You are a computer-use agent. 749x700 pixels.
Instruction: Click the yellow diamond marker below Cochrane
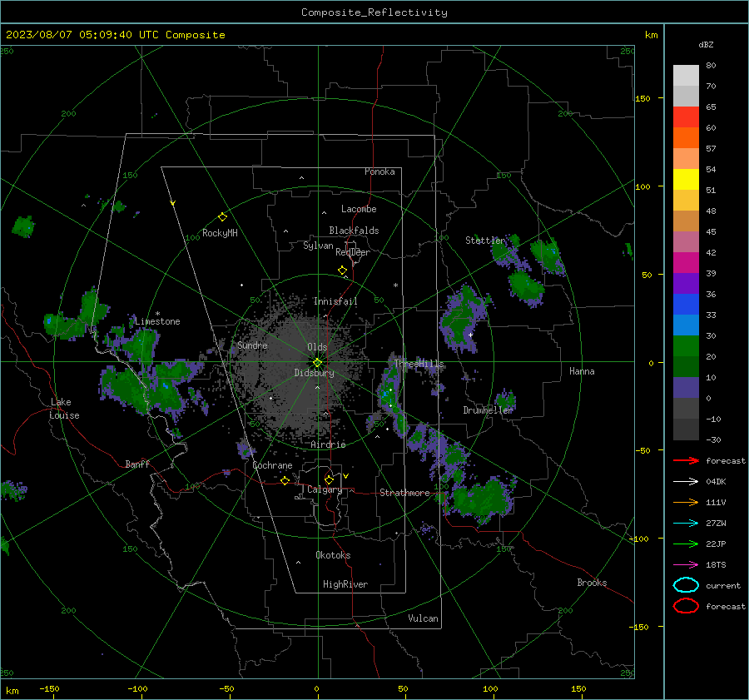[285, 481]
